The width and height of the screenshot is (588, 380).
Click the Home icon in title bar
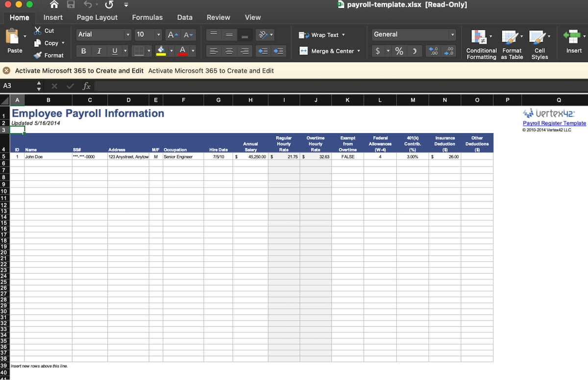(54, 5)
